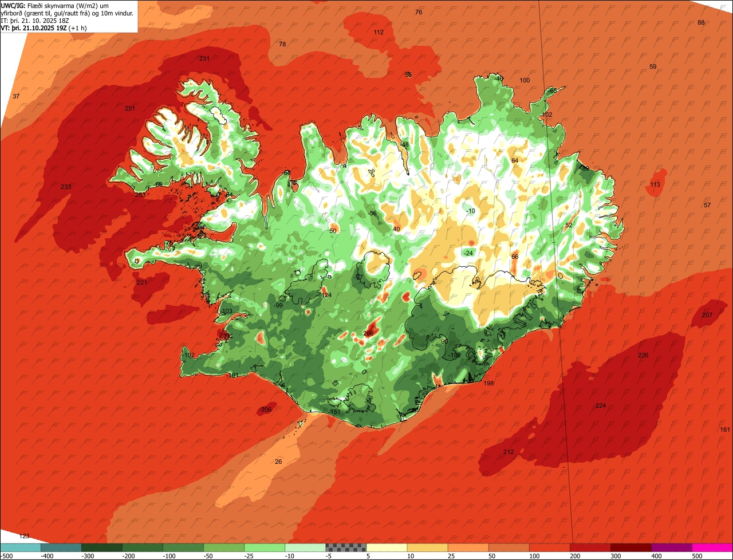Viewport: 733px width, 560px height.
Task: Select the -100 to -50 green legend swatch
Action: 183,547
